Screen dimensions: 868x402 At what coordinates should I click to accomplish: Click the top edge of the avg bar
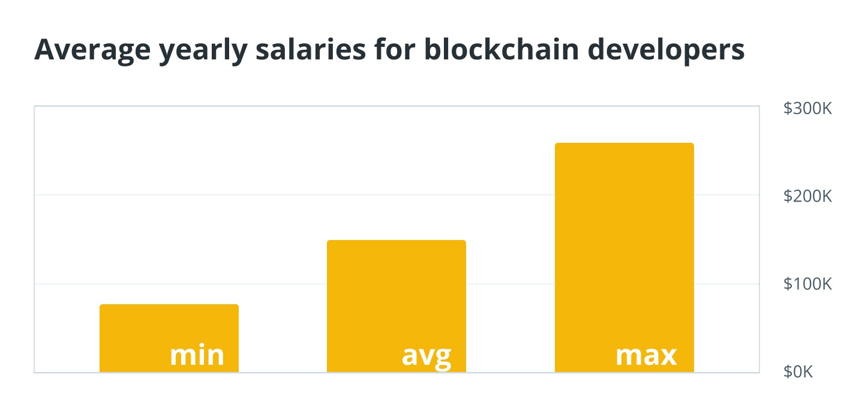[x=396, y=241]
